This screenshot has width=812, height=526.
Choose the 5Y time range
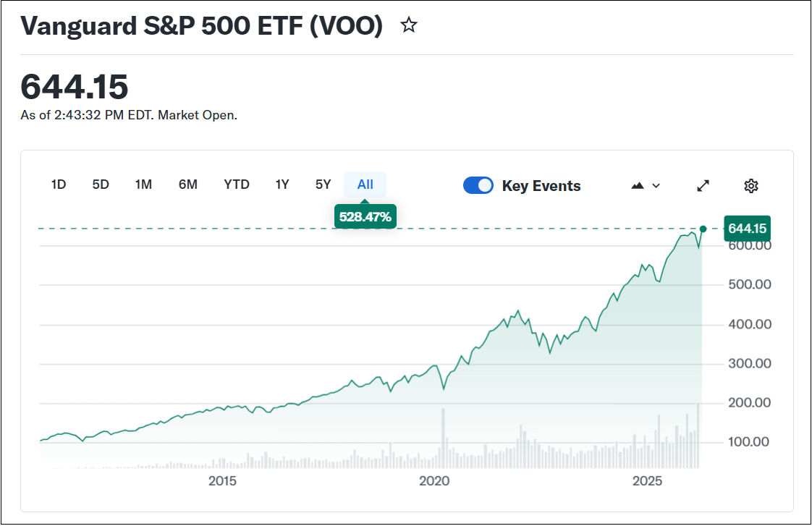[323, 184]
